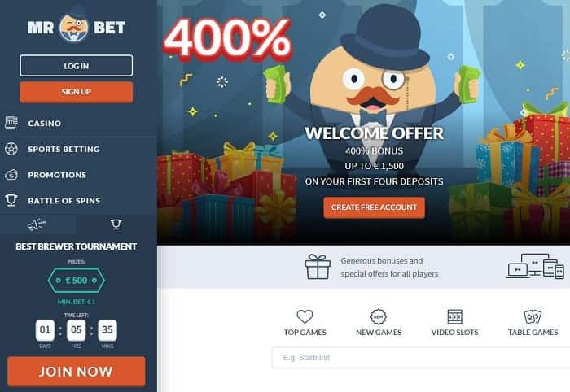
Task: Switch to the trophy tournaments tab
Action: (x=116, y=224)
